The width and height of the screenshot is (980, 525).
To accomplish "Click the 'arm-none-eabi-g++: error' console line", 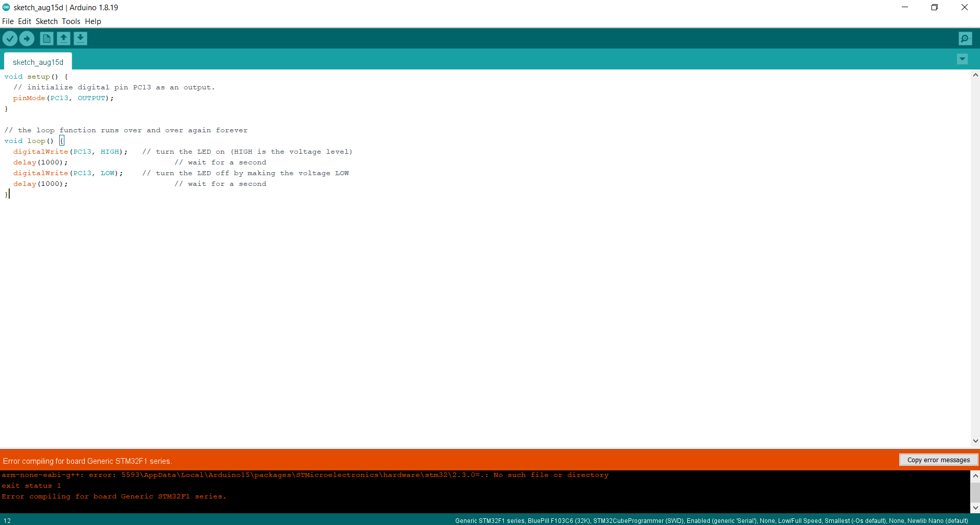I will 305,475.
